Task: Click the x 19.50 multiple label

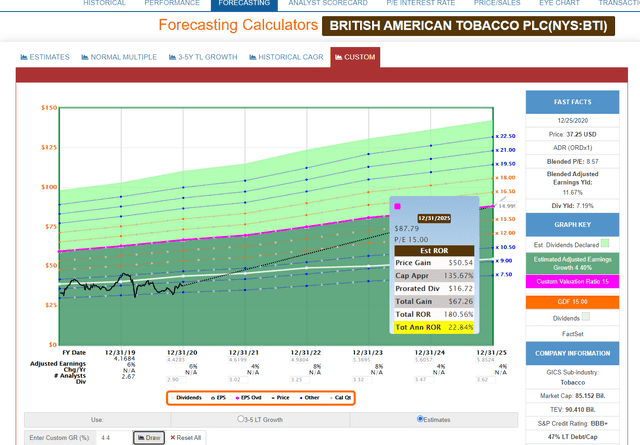Action: click(x=506, y=164)
